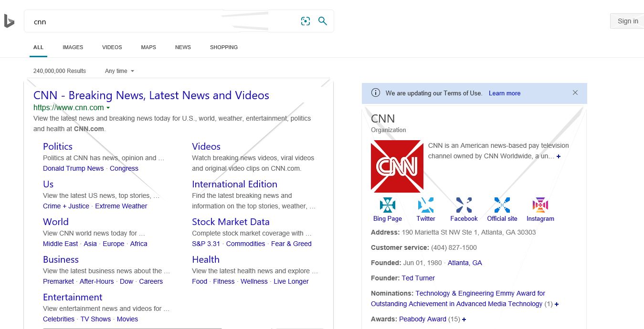Open the Business sitelink

(61, 259)
